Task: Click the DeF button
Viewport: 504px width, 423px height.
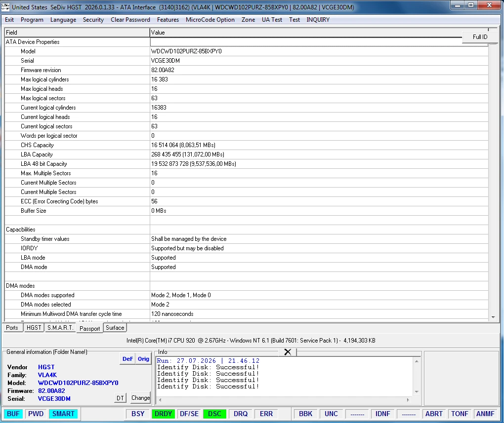Action: click(127, 359)
